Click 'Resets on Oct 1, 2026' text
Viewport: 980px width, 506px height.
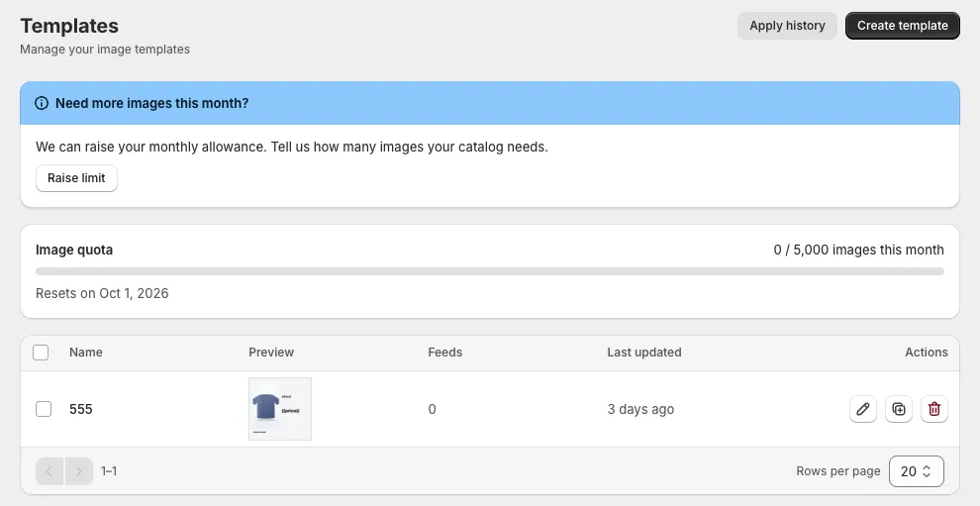point(102,293)
